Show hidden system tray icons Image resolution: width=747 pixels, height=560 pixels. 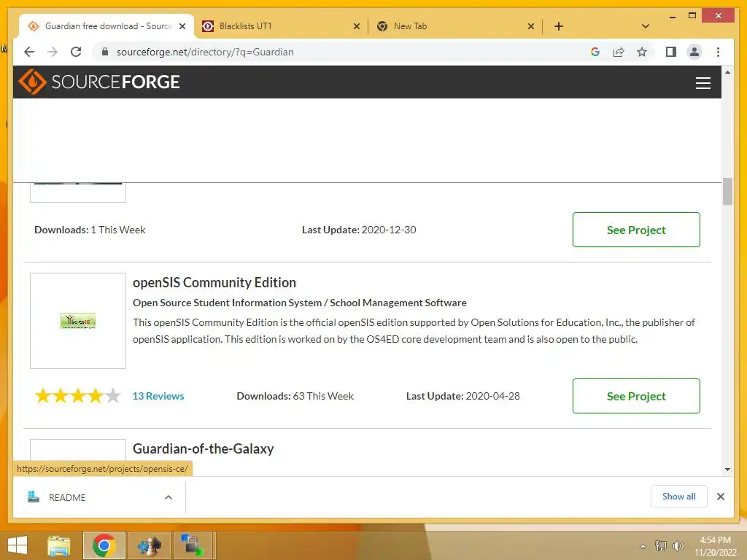[x=643, y=546]
